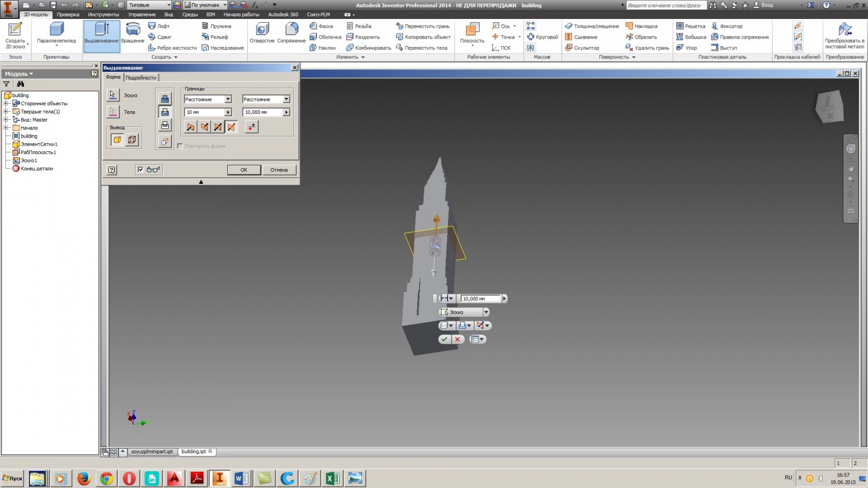This screenshot has height=488, width=868.
Task: Click the help button in the extrude dialog
Action: [112, 170]
